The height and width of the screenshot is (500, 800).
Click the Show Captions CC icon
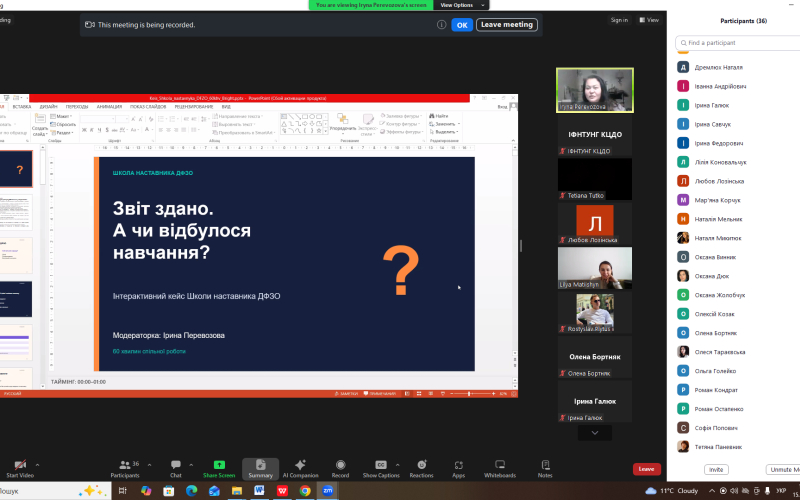click(x=381, y=465)
